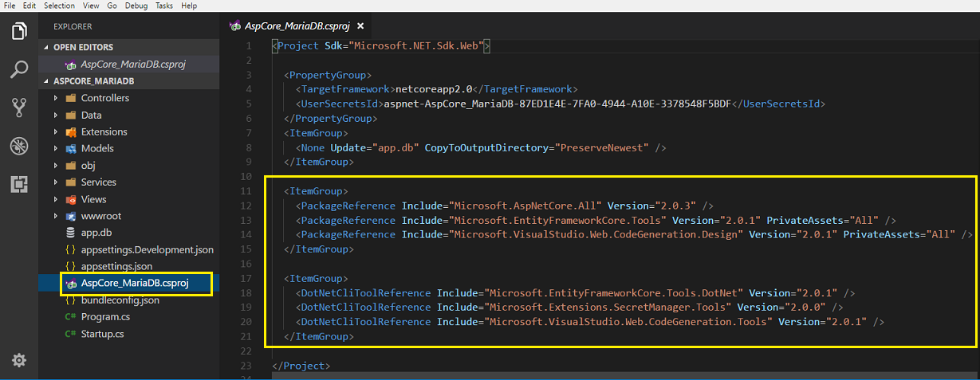The height and width of the screenshot is (380, 980).
Task: Click the appsettings.Development.json braces icon
Action: (x=70, y=249)
